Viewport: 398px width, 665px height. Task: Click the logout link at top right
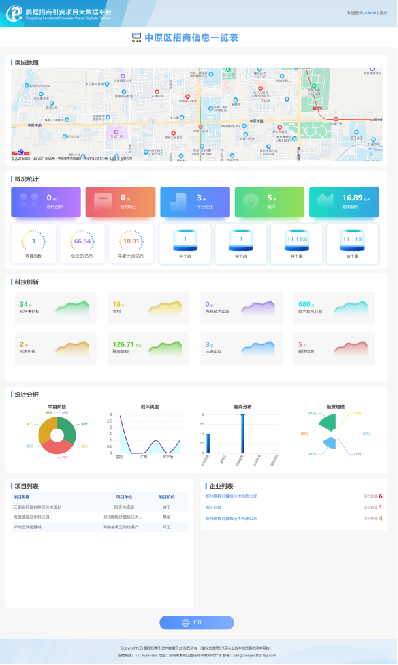click(x=383, y=13)
